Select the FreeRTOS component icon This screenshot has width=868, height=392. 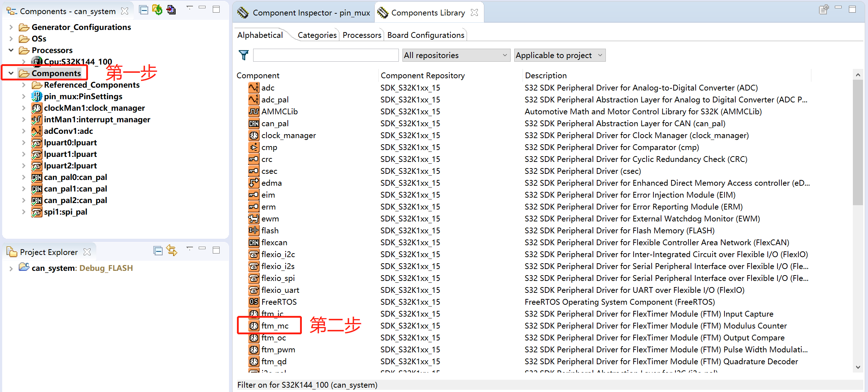pyautogui.click(x=254, y=302)
